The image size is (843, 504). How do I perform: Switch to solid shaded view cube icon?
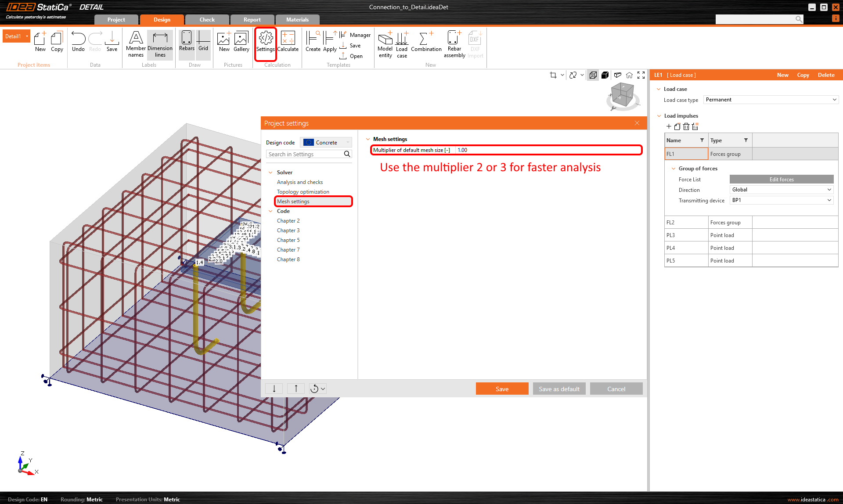click(605, 75)
